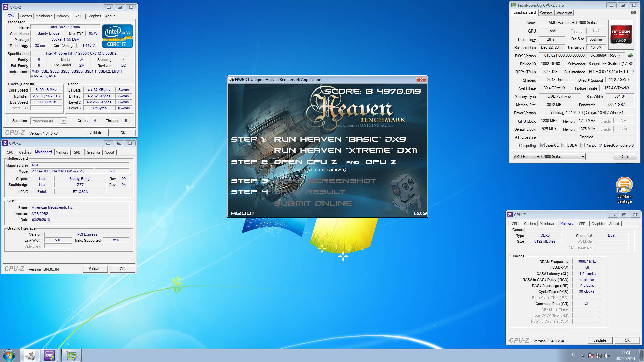This screenshot has height=362, width=644.
Task: Click the bus interface question mark icon
Action: (x=633, y=72)
